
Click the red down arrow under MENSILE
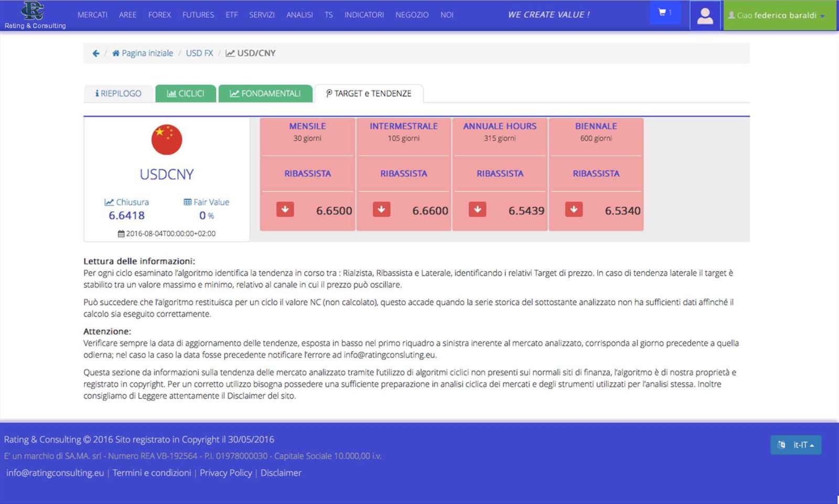pyautogui.click(x=285, y=209)
